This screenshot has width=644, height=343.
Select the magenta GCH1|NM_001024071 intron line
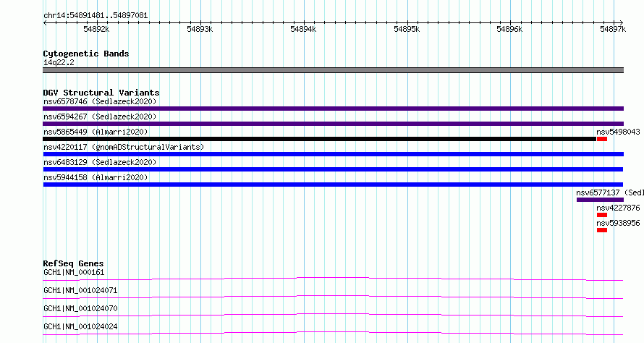333,297
